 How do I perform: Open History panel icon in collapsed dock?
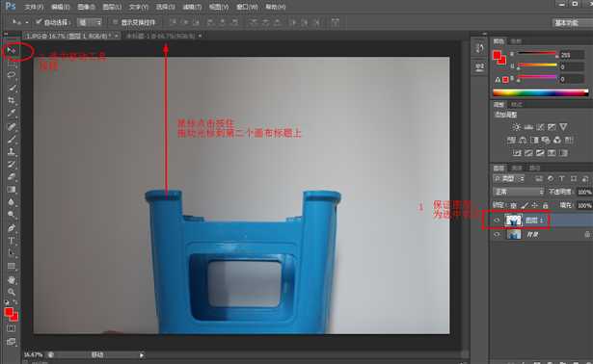click(x=479, y=48)
